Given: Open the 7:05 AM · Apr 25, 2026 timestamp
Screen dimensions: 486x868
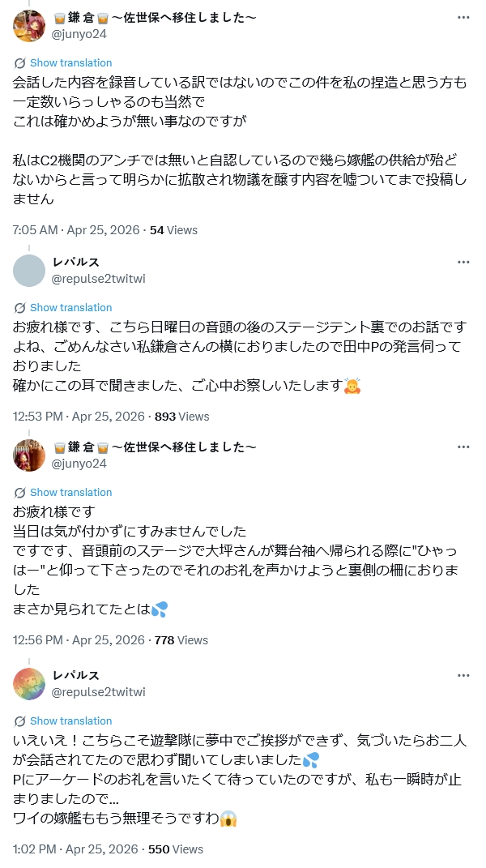Looking at the screenshot, I should [76, 230].
